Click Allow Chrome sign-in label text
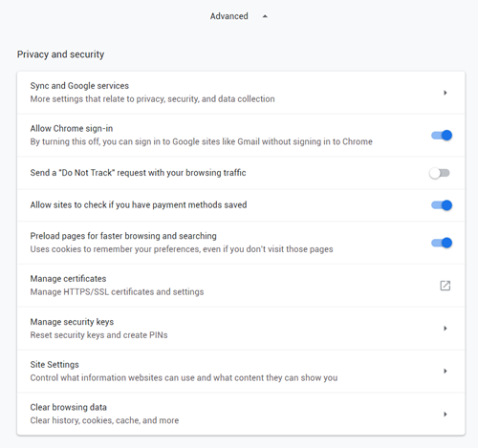 point(72,128)
